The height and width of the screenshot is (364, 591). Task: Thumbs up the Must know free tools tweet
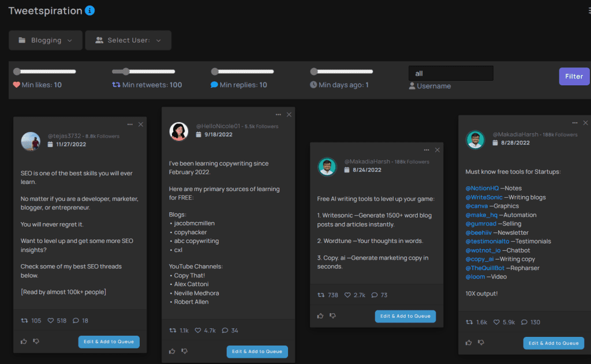(469, 343)
